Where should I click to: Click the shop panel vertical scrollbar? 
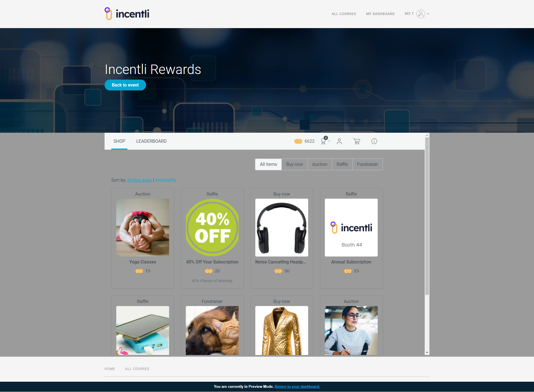click(x=427, y=217)
